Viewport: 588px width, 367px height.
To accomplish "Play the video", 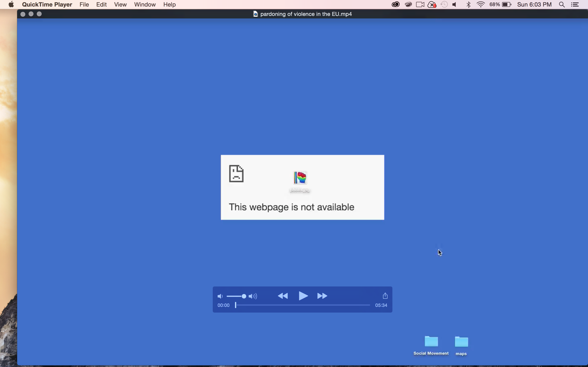I will click(303, 296).
